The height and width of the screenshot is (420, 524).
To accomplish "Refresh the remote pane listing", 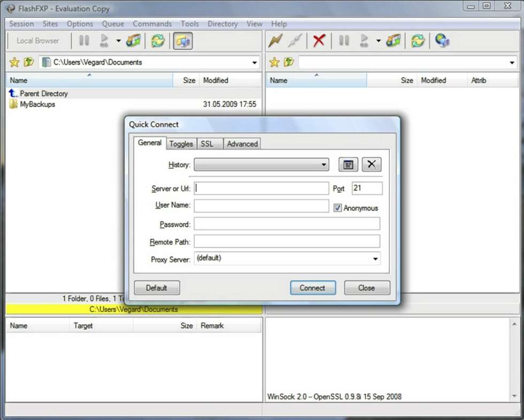I will pyautogui.click(x=418, y=41).
